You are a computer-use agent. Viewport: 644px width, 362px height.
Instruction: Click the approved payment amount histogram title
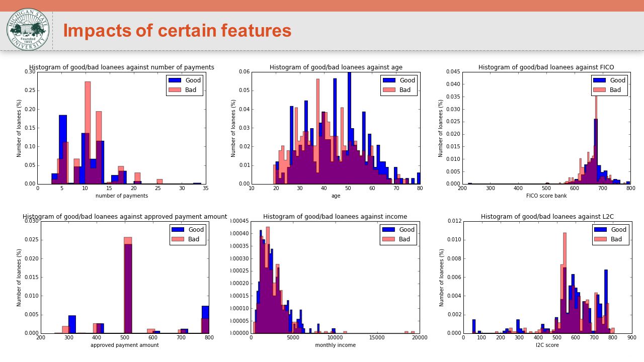tap(125, 217)
